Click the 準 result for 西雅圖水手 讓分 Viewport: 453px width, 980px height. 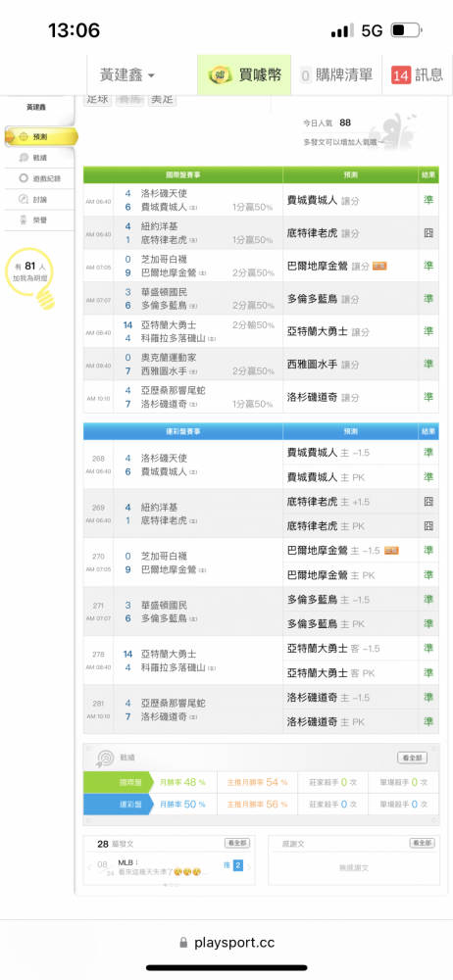pyautogui.click(x=428, y=365)
